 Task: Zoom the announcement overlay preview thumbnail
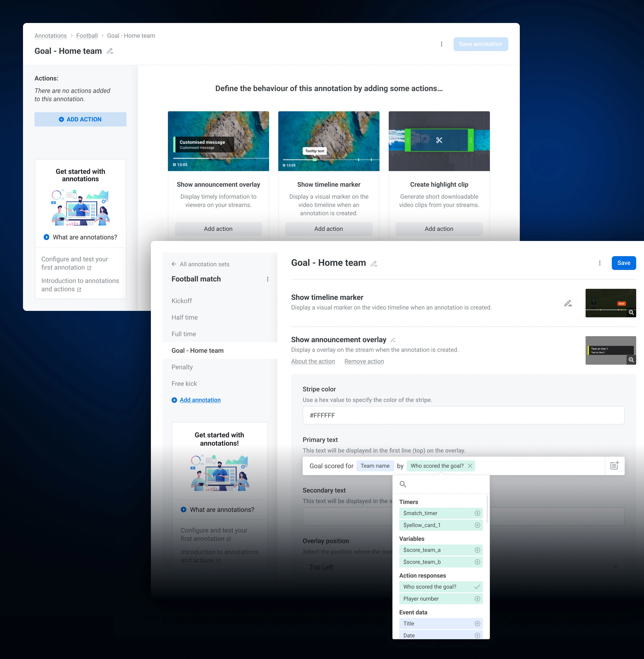click(631, 360)
